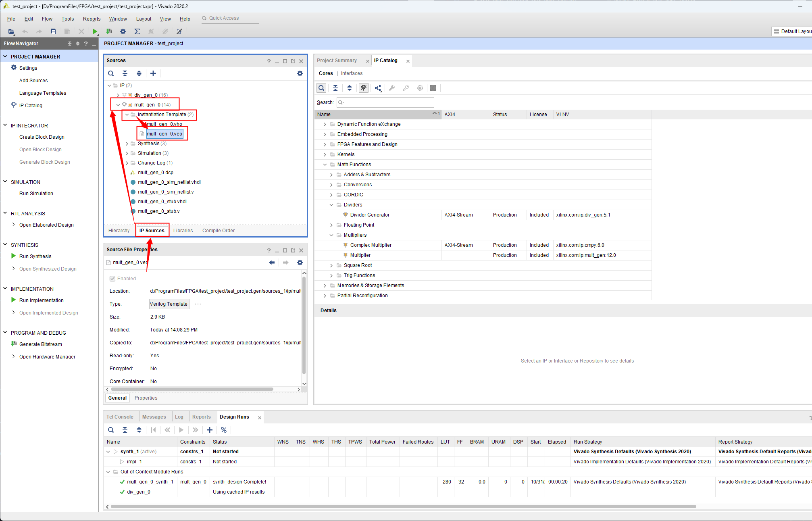This screenshot has height=521, width=812.
Task: Collapse the Math Functions category
Action: tap(325, 165)
